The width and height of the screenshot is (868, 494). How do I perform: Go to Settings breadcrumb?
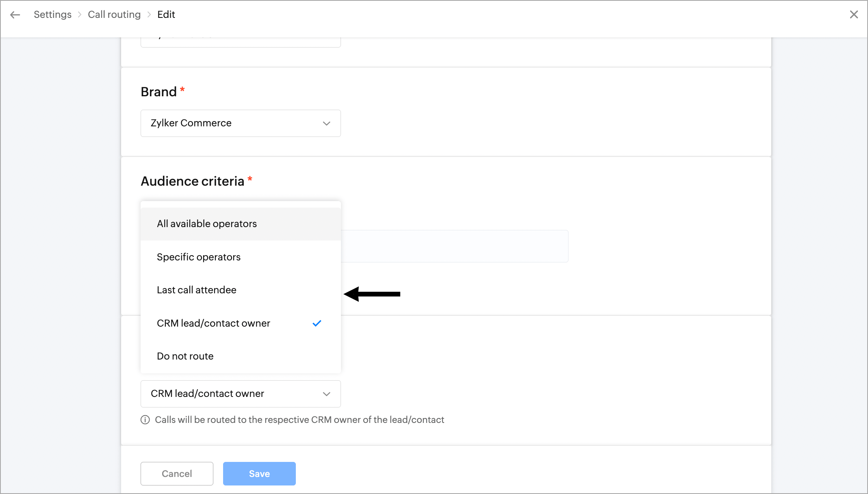[x=52, y=15]
